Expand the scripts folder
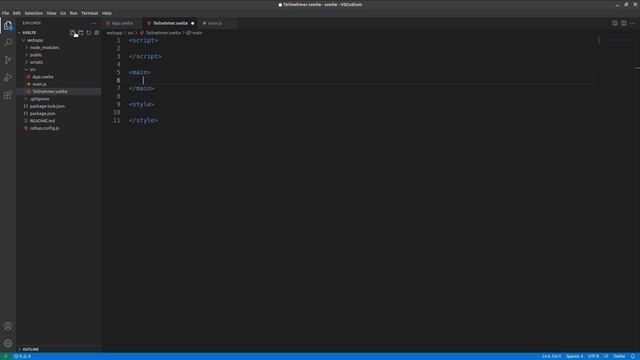The height and width of the screenshot is (360, 640). tap(36, 62)
